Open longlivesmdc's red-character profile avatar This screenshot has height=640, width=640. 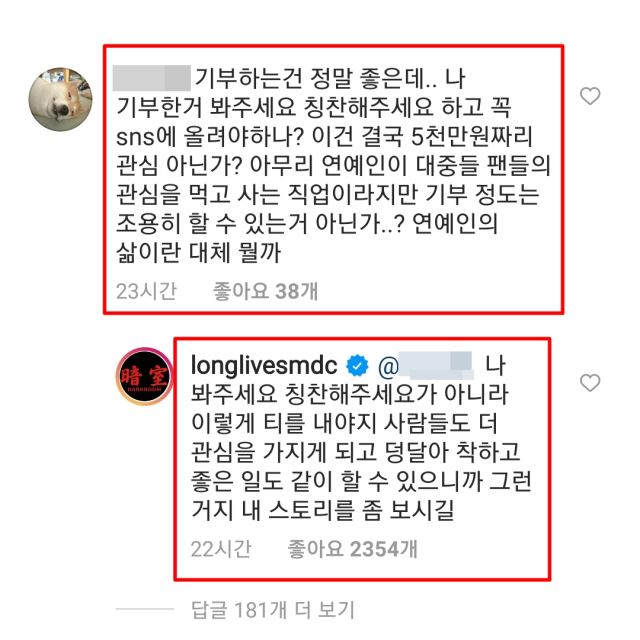tap(144, 376)
